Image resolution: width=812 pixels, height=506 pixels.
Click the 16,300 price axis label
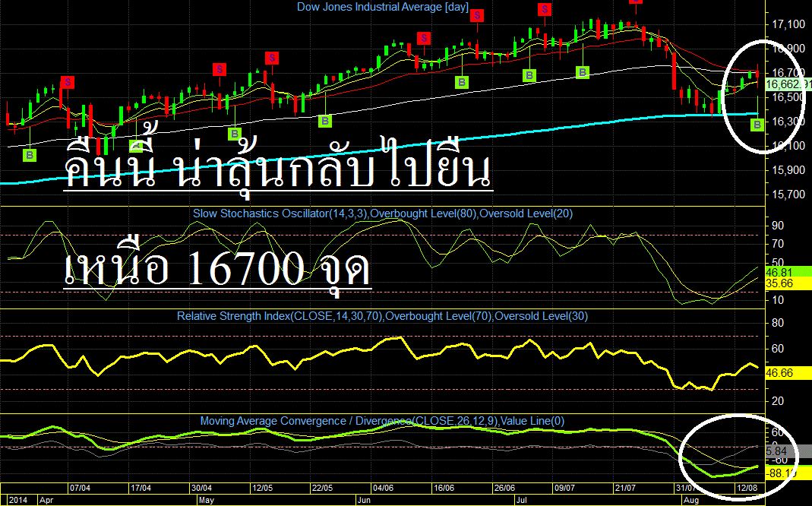(788, 122)
